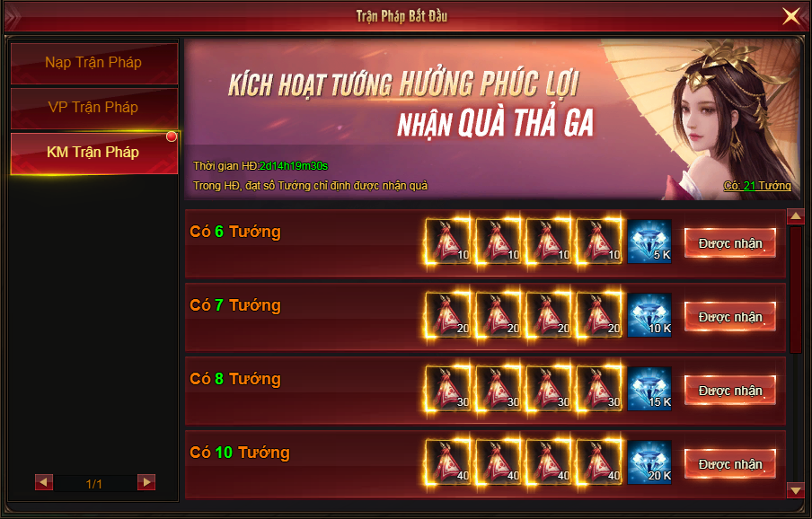Open the Có: 21 Tướng link

tap(757, 186)
